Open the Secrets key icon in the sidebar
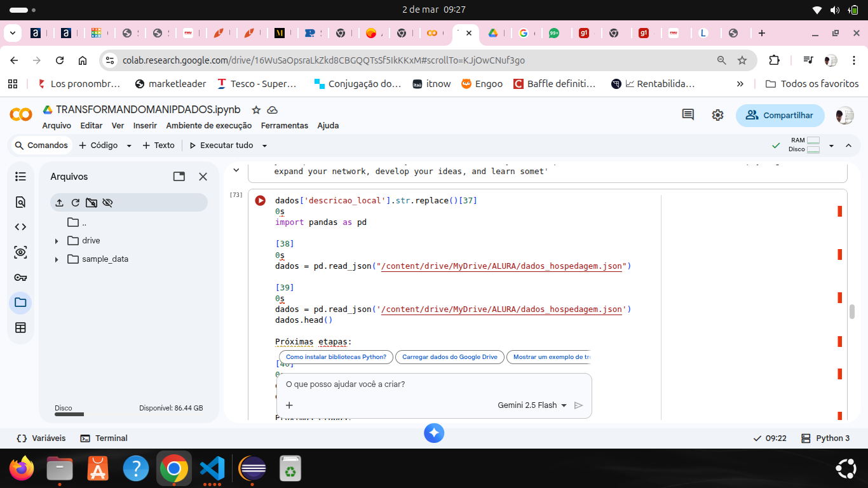Screen dimensions: 868x488 (20, 278)
